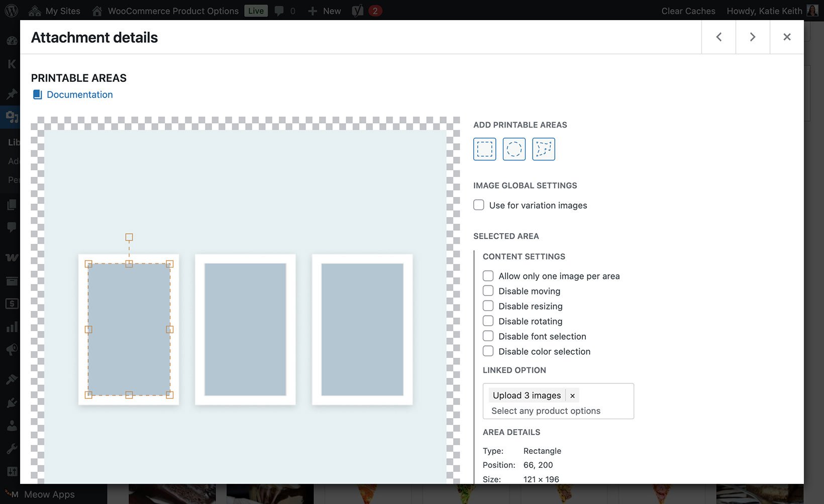This screenshot has width=824, height=504.
Task: Enable Allow only one image per area
Action: [x=488, y=275]
